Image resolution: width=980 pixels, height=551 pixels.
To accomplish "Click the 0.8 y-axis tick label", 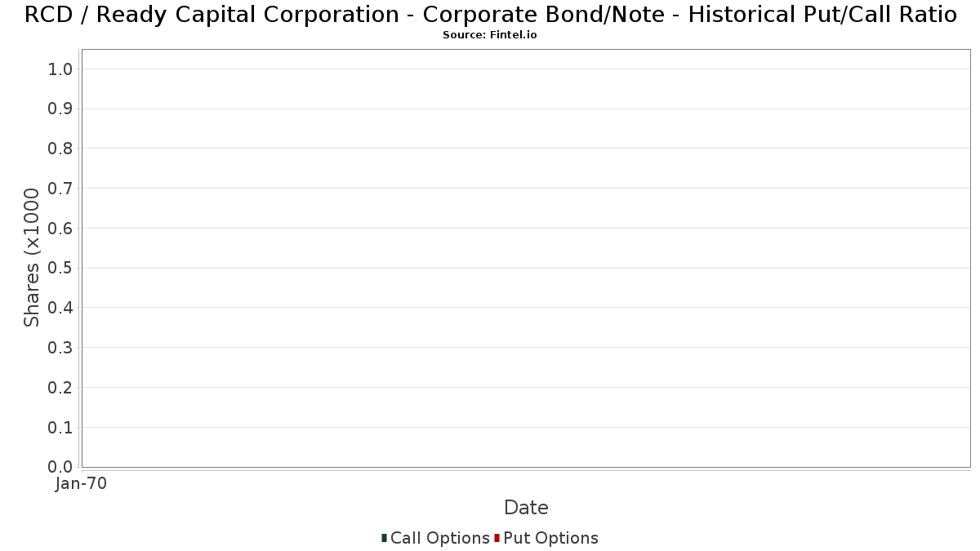I will coord(61,149).
